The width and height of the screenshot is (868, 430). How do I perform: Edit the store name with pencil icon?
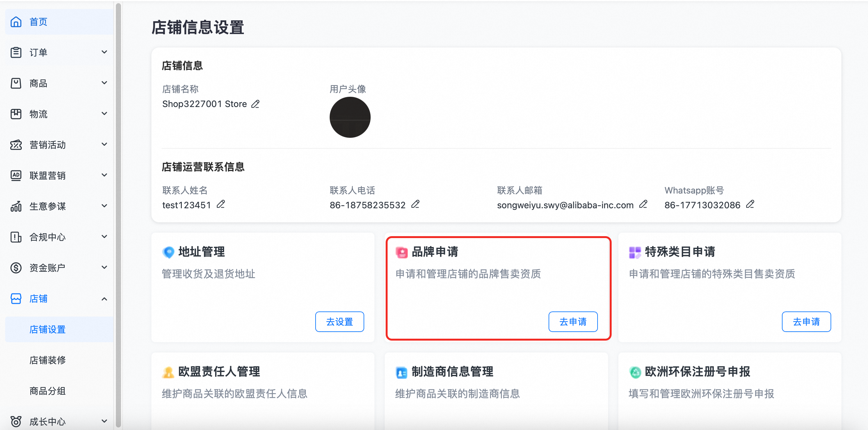[255, 104]
